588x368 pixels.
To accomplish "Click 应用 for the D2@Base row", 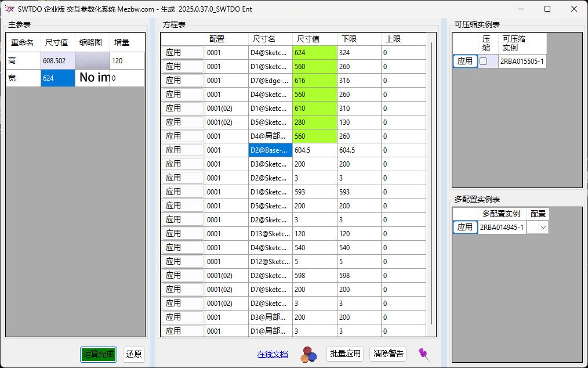I will 182,150.
